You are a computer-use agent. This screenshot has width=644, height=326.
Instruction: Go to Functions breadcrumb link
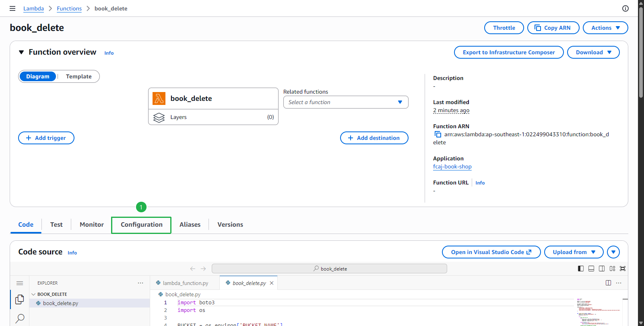[69, 8]
